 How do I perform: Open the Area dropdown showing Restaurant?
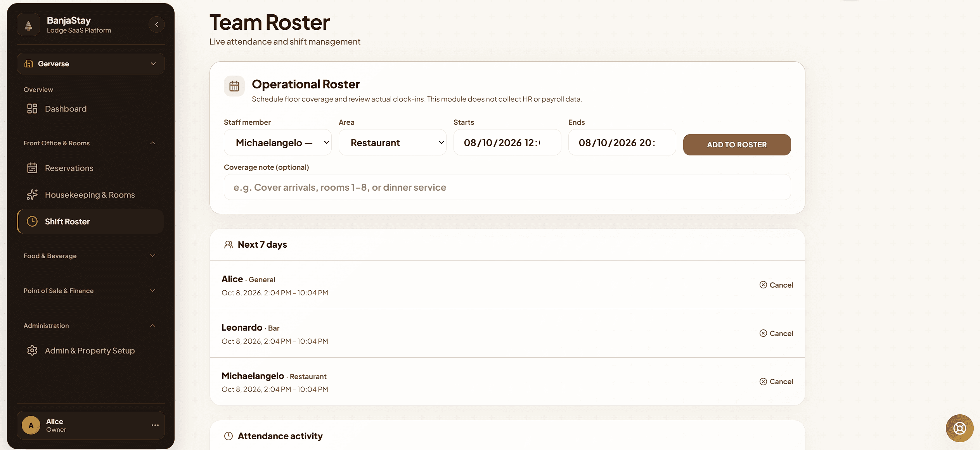393,143
